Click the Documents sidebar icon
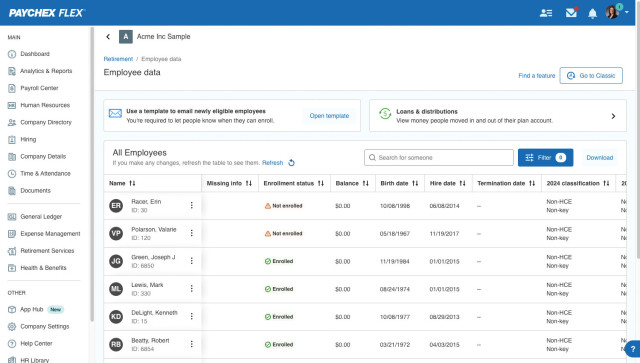This screenshot has height=363, width=640. click(x=12, y=191)
